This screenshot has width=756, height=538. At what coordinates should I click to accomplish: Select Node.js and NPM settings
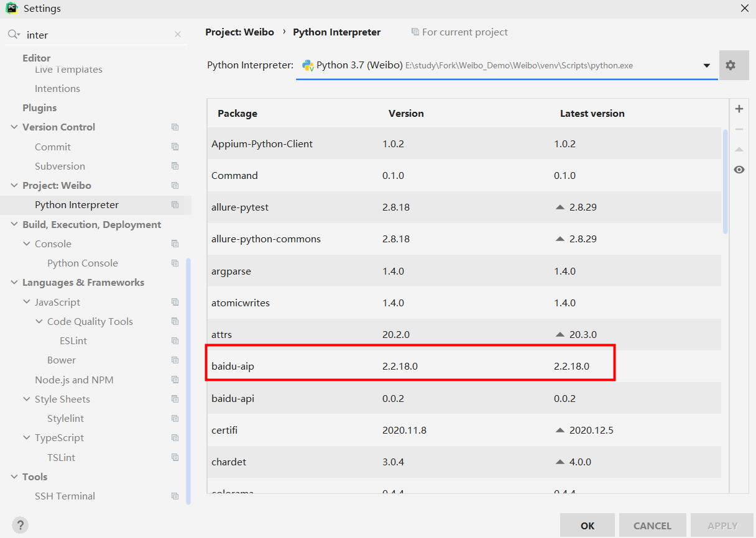(74, 380)
